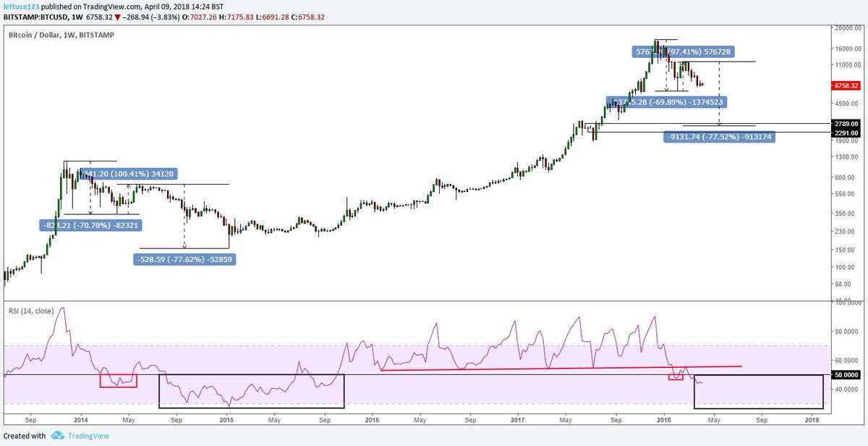Click the 100.00 price axis value
Image resolution: width=868 pixels, height=446 pixels.
(845, 267)
